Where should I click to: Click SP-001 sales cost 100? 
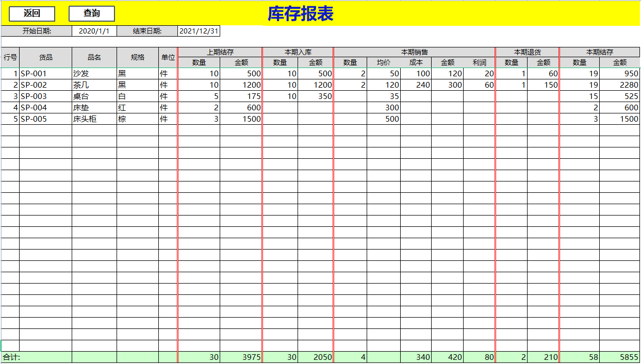(x=416, y=74)
